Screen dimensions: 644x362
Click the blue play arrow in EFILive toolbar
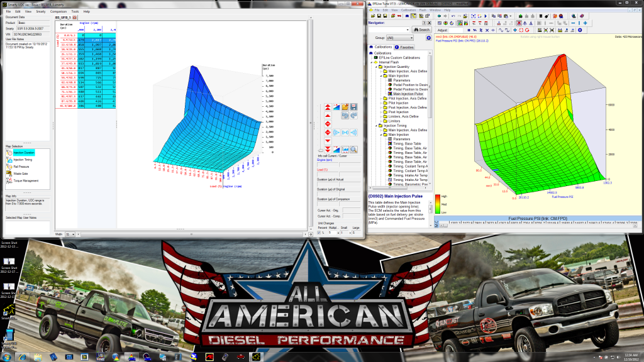tap(486, 16)
